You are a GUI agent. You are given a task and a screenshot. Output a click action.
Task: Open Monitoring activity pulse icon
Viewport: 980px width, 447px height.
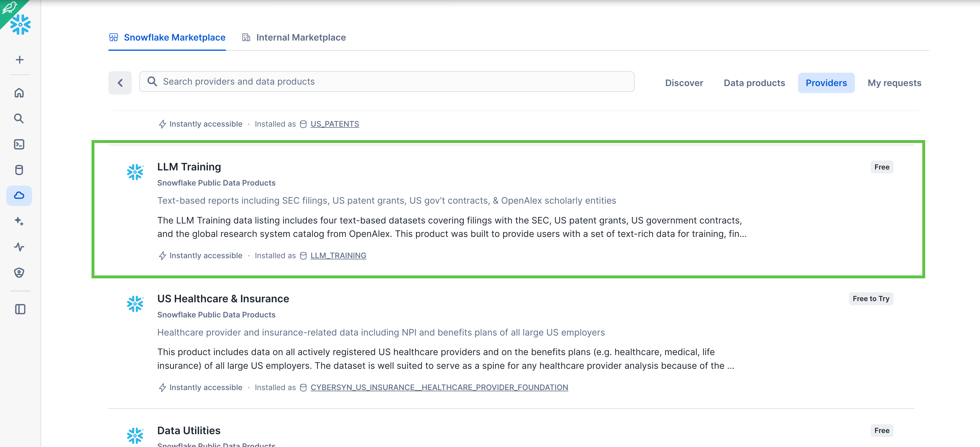coord(19,247)
